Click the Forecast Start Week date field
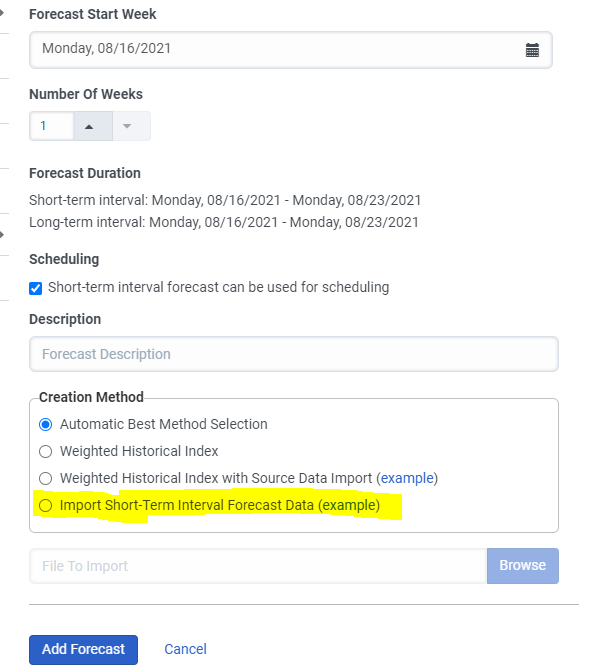The height and width of the screenshot is (671, 611). [270, 49]
